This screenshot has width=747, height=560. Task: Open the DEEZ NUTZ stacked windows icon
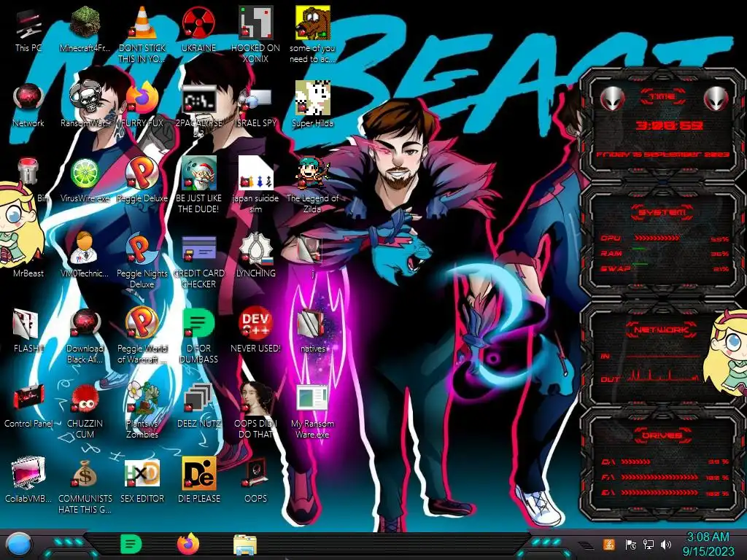pos(198,398)
